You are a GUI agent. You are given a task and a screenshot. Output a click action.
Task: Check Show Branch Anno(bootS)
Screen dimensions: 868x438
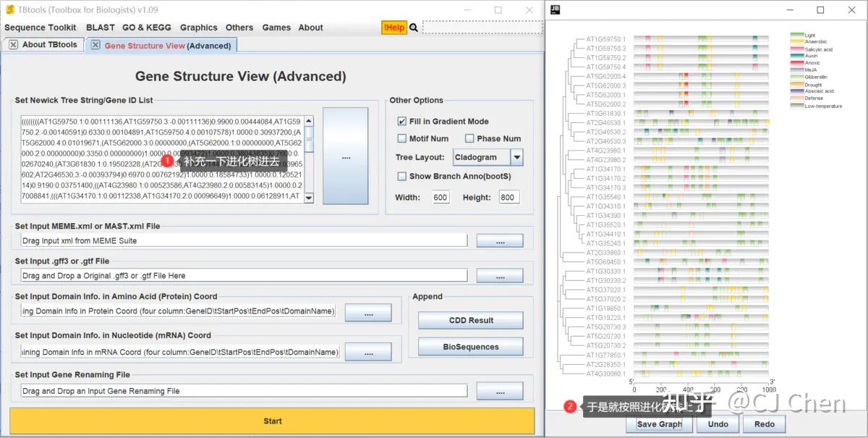(x=402, y=176)
